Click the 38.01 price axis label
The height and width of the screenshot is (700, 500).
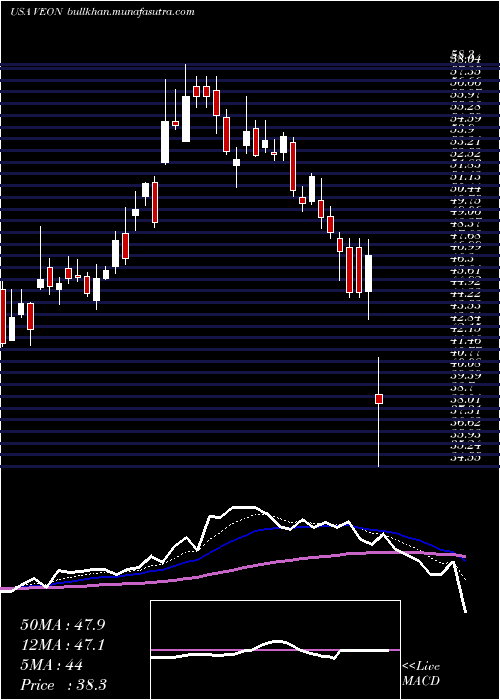click(x=465, y=400)
